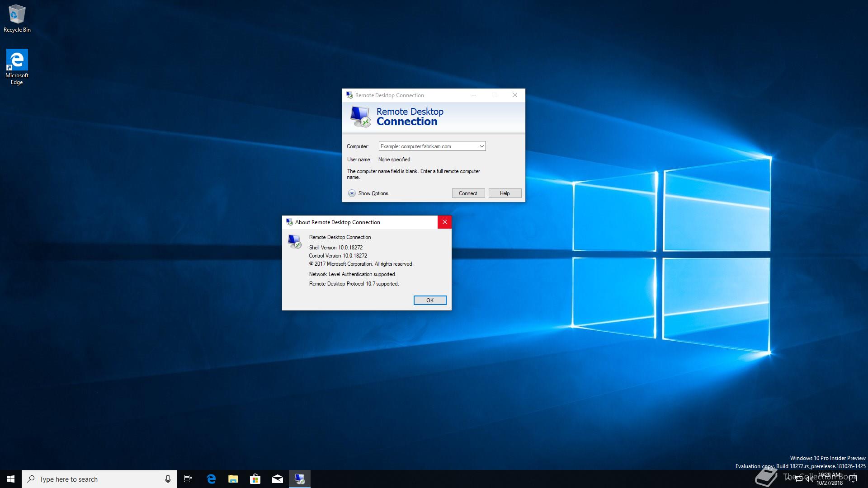
Task: Open the Recycle Bin desktop icon
Action: pos(17,19)
